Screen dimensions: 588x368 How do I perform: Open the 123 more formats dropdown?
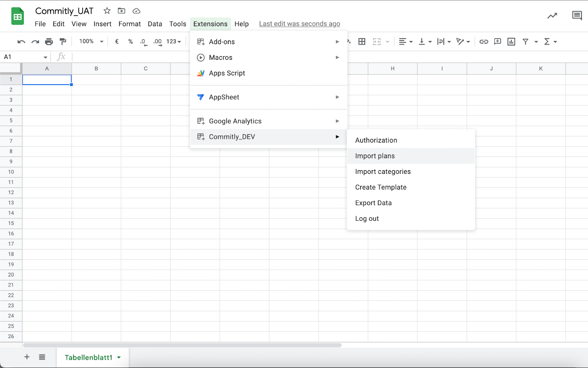(x=174, y=41)
